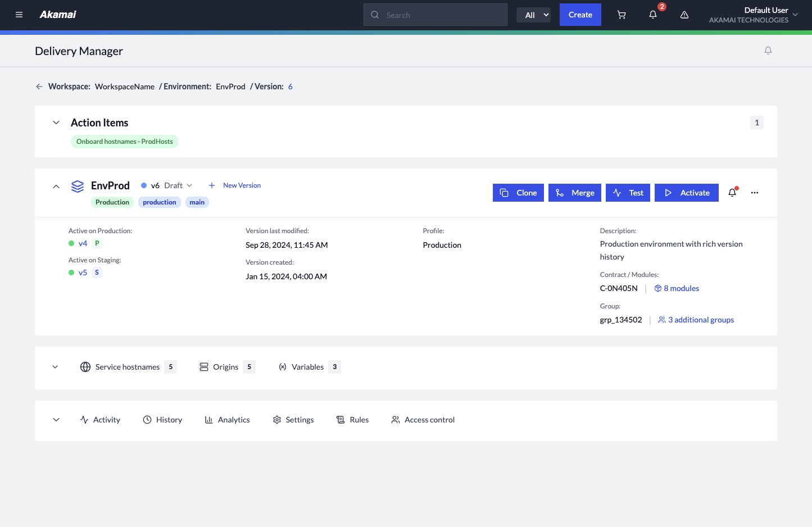This screenshot has height=527, width=812.
Task: Click the Jan 15, 2024, 04:00 AM timestamp
Action: pyautogui.click(x=286, y=276)
